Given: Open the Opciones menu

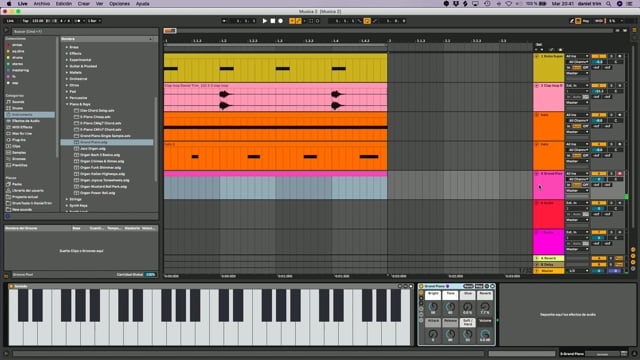Looking at the screenshot, I should point(119,4).
